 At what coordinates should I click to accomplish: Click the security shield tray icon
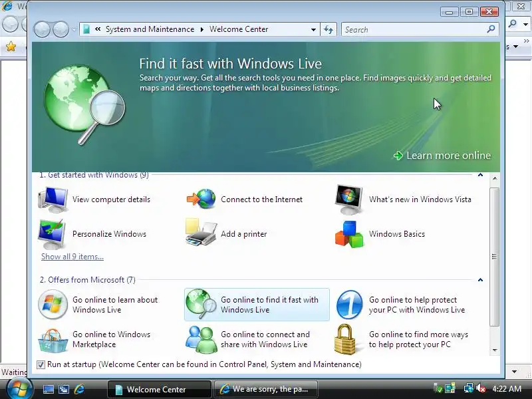[438, 388]
